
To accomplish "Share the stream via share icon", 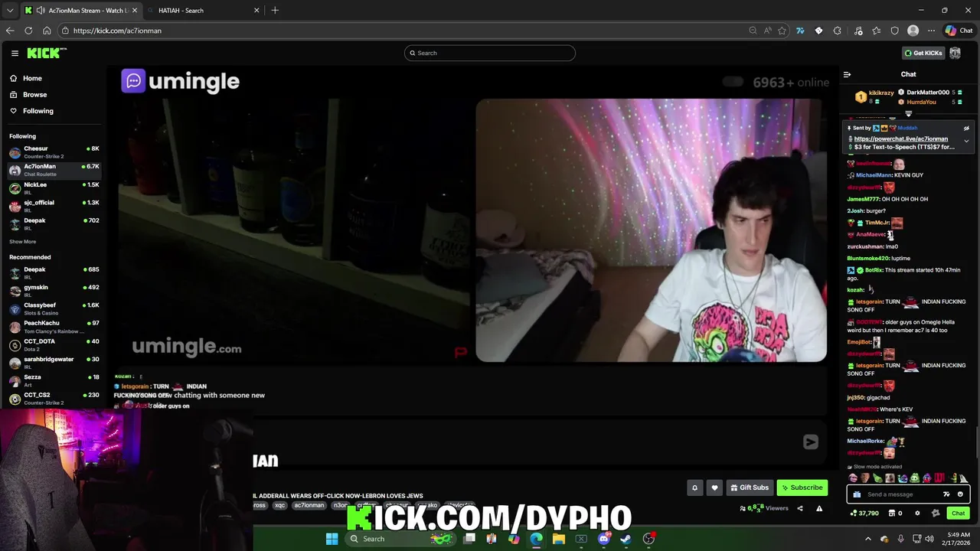I will [x=800, y=508].
